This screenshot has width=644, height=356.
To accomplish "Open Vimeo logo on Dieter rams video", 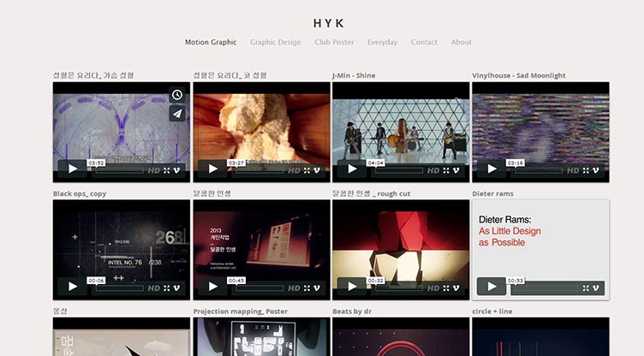I will click(x=595, y=288).
